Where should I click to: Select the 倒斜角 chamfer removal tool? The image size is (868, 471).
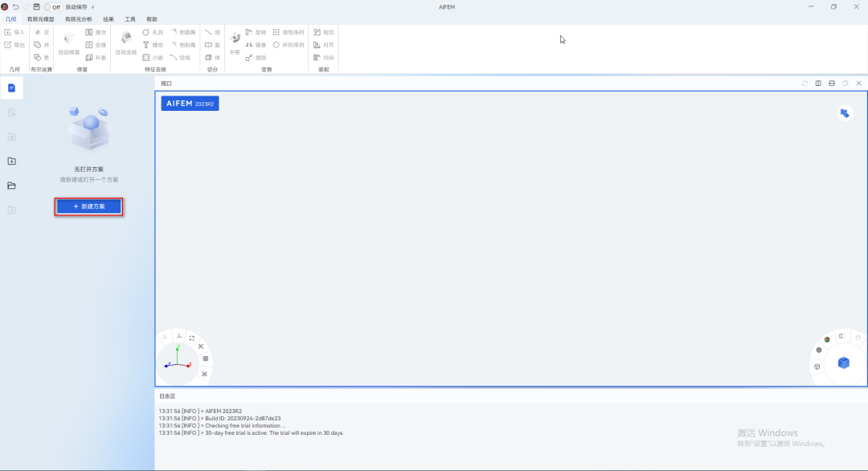(182, 45)
